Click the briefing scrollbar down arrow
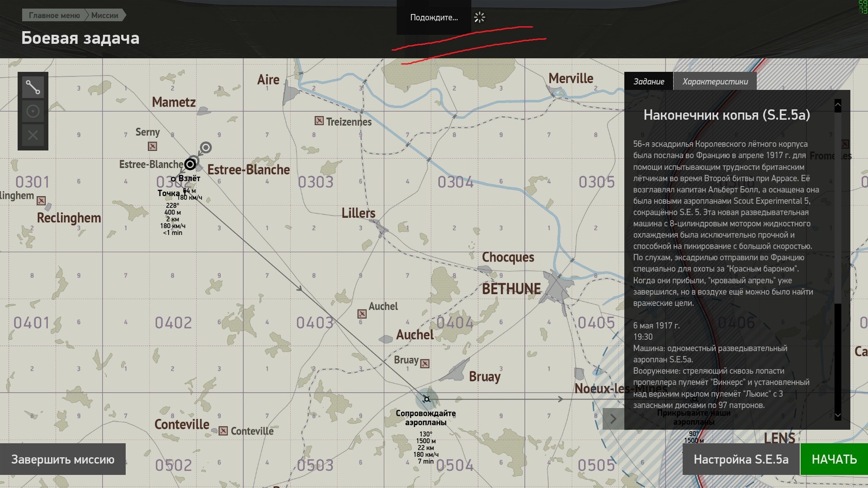The image size is (868, 488). click(838, 415)
